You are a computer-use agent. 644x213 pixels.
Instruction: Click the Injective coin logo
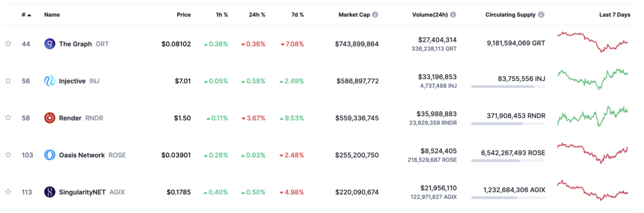50,81
